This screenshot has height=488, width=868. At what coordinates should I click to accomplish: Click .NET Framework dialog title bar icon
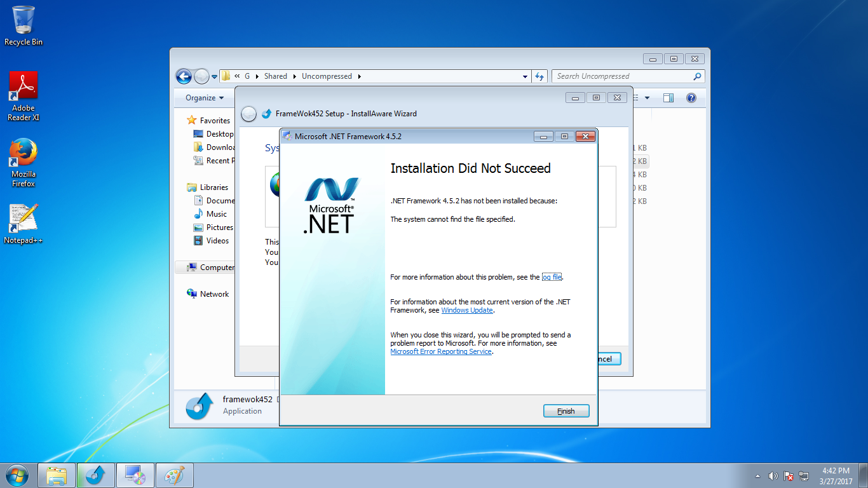click(x=288, y=136)
